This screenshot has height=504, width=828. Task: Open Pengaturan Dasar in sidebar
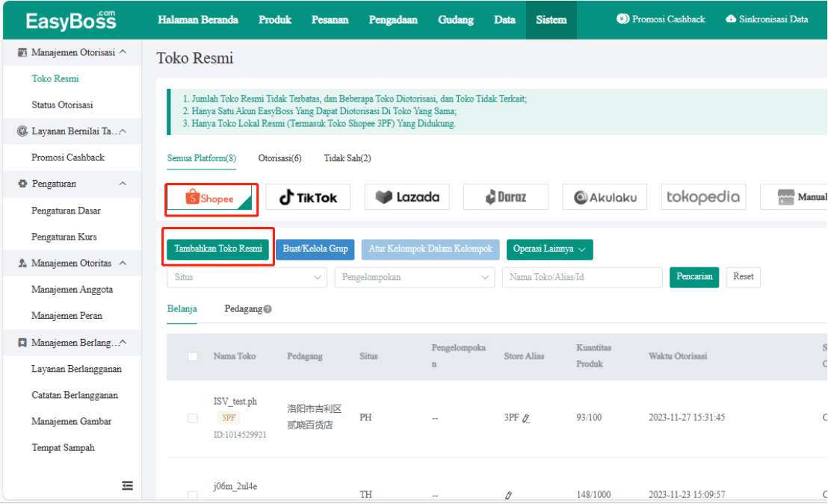click(66, 211)
